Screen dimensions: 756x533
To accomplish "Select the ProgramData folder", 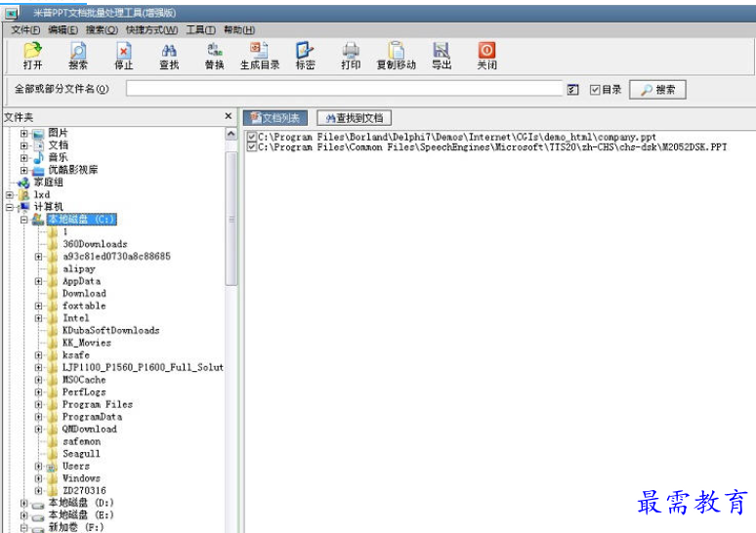I will tap(92, 417).
